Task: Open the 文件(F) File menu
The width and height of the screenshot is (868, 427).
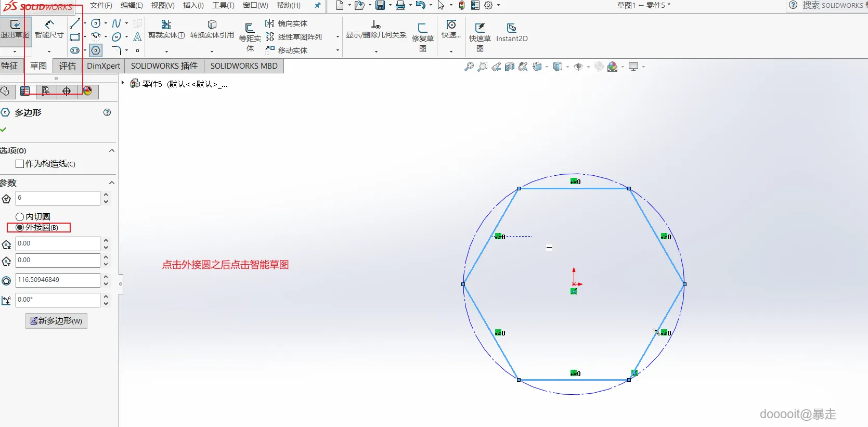Action: [x=101, y=5]
